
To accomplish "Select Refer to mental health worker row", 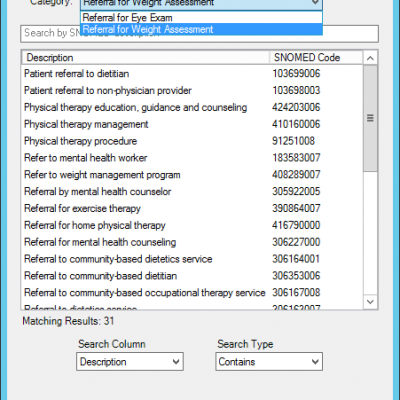I will pos(192,158).
